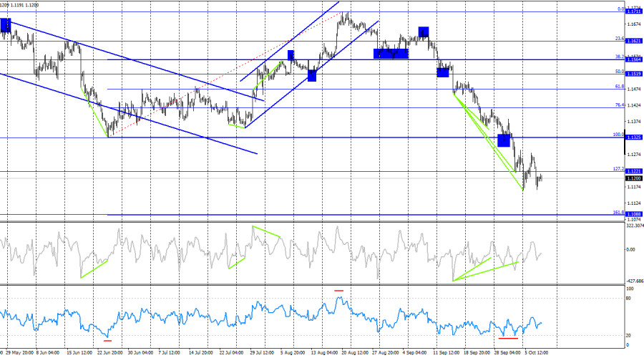Viewport: 644px width, 358px height.
Task: Click the 5 Oct 12:00 date label
Action: click(536, 353)
